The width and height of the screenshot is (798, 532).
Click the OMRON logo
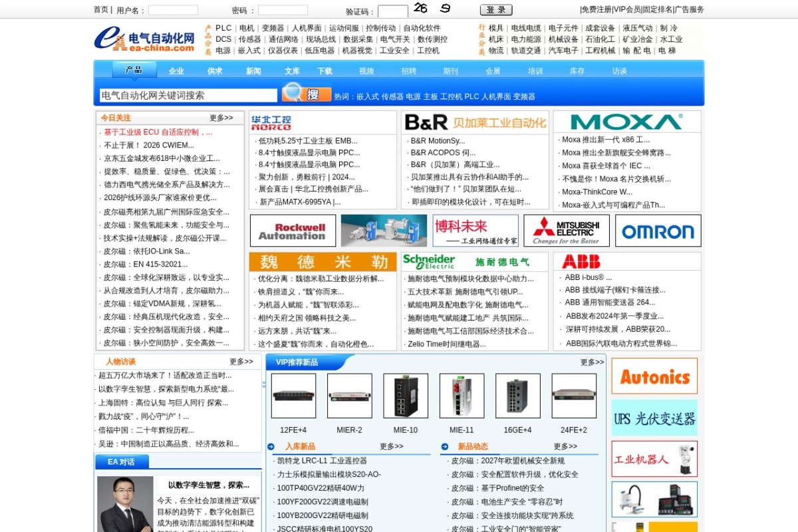(x=658, y=231)
